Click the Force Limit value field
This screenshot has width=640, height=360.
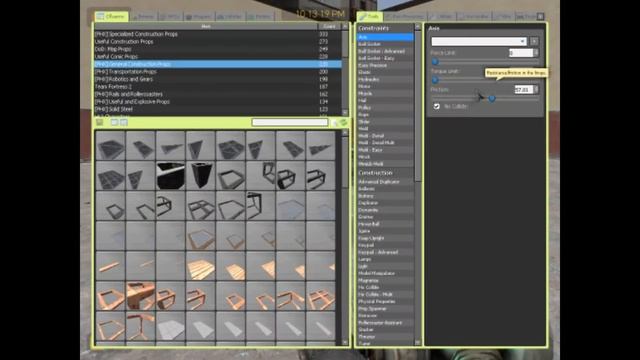[x=521, y=53]
